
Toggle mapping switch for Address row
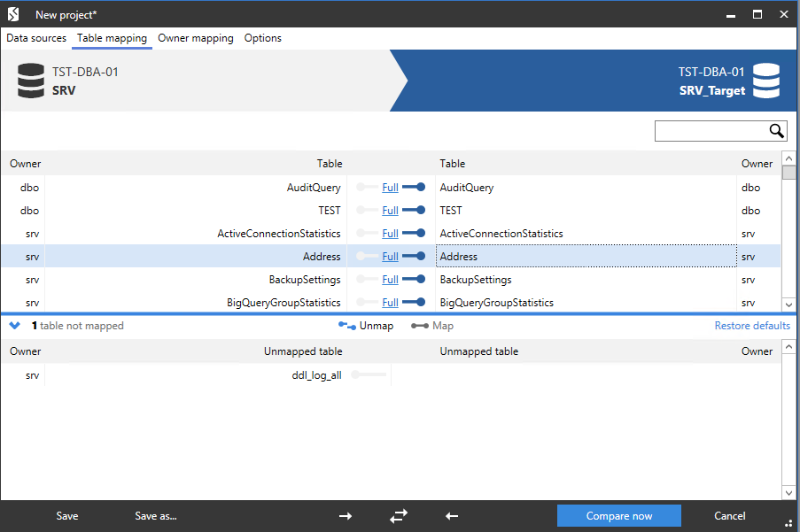(x=414, y=256)
